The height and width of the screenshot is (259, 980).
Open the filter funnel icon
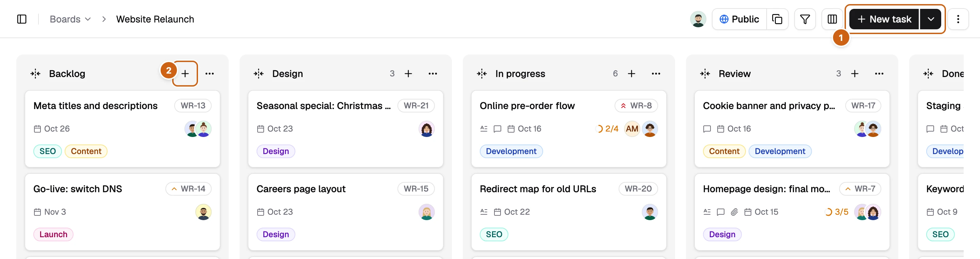pos(805,19)
